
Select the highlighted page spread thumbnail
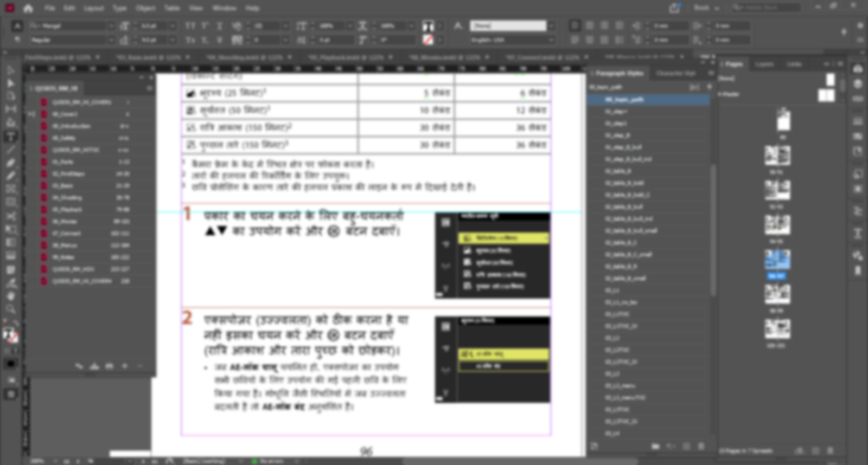[777, 260]
